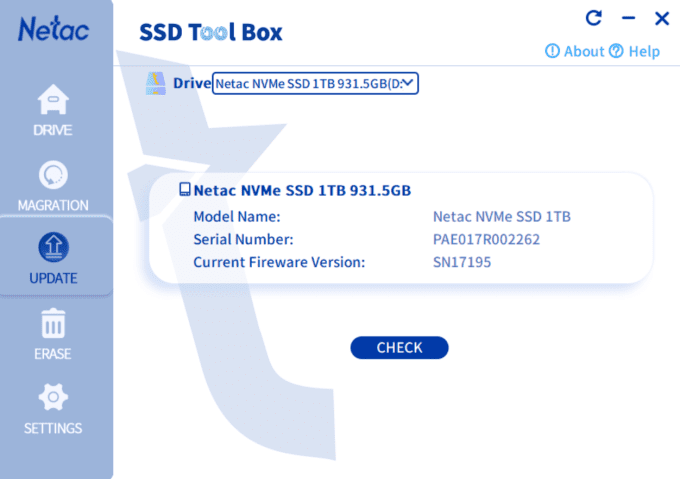
Task: Switch to the SETTINGS tab label
Action: pyautogui.click(x=53, y=428)
